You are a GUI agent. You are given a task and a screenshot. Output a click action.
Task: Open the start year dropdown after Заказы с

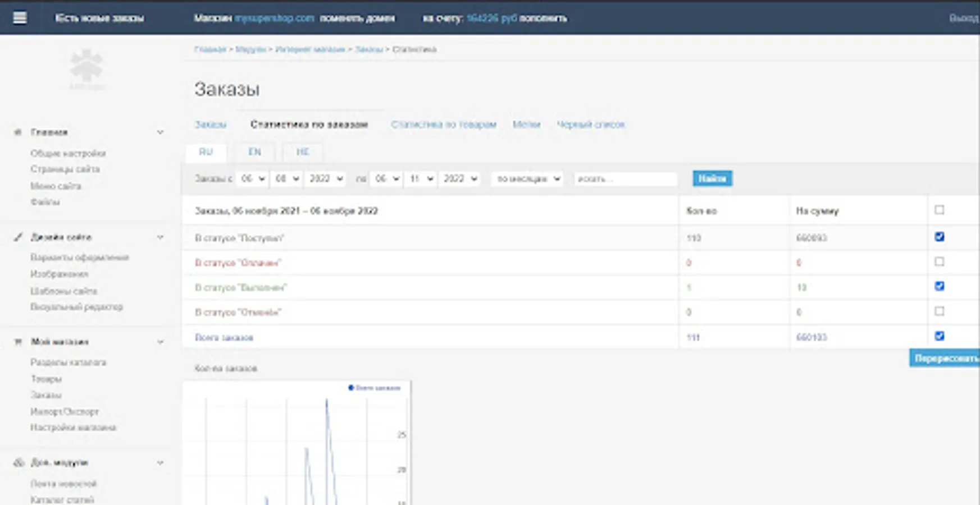[x=325, y=179]
